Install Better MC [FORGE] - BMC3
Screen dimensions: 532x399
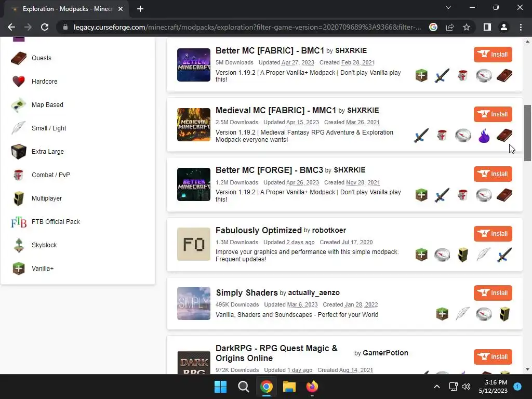(x=493, y=174)
